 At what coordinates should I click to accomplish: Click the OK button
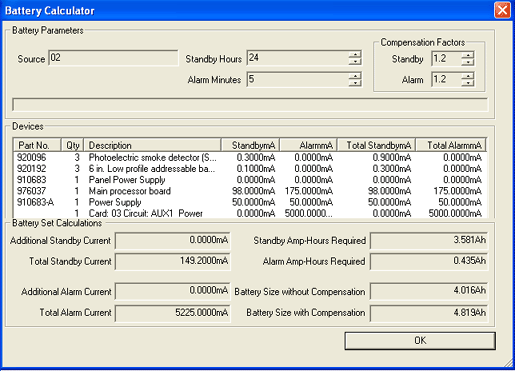click(x=420, y=341)
